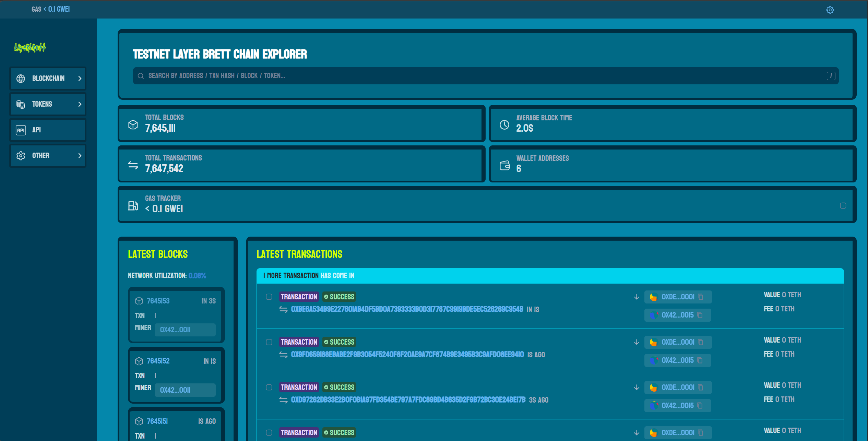
Task: Click the LayerBrett logo
Action: [30, 47]
